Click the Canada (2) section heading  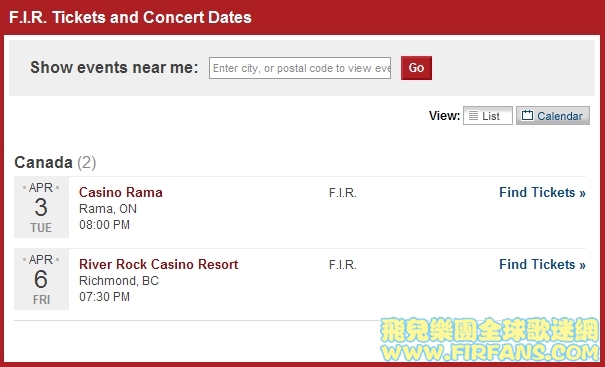pyautogui.click(x=55, y=162)
